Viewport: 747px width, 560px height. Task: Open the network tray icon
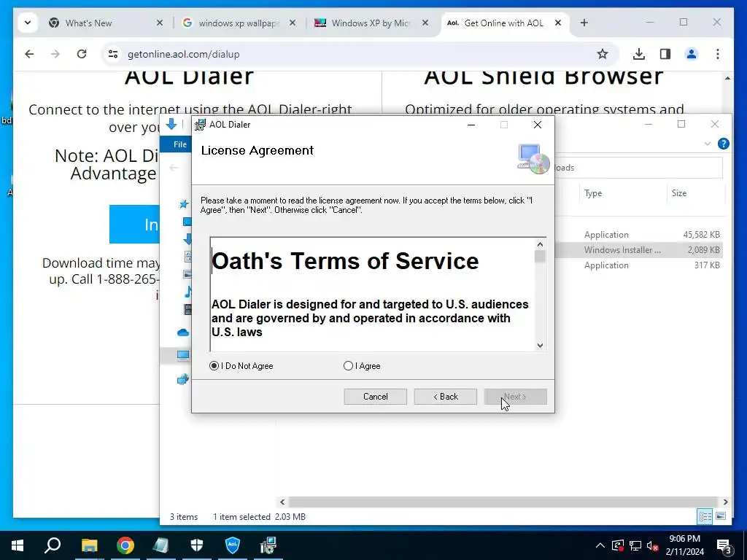pyautogui.click(x=635, y=545)
